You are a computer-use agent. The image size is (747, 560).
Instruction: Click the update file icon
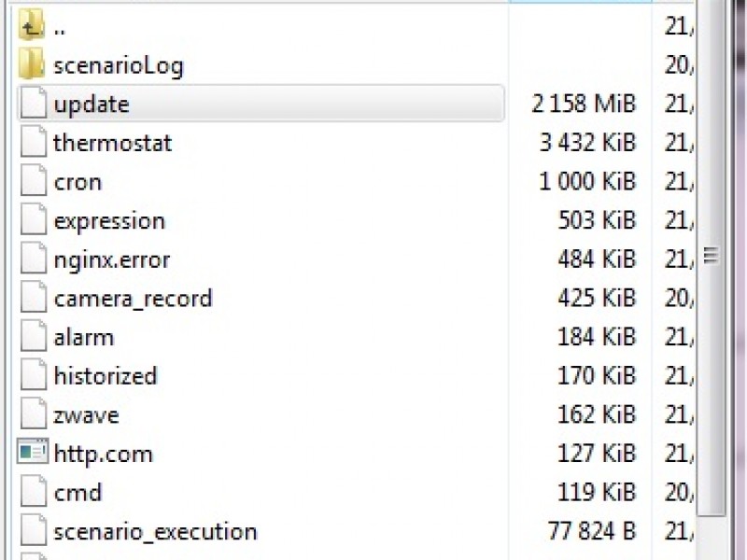click(33, 104)
